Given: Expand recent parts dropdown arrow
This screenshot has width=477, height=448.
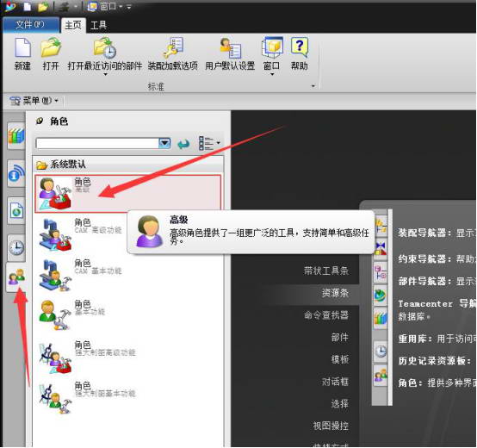Looking at the screenshot, I should tap(105, 74).
